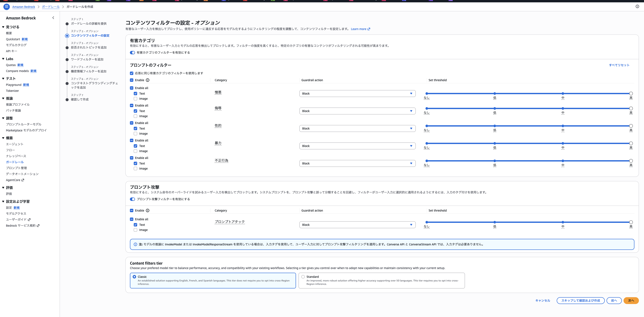
Task: Open ユーザーガイド external link
Action: [x=30, y=219]
